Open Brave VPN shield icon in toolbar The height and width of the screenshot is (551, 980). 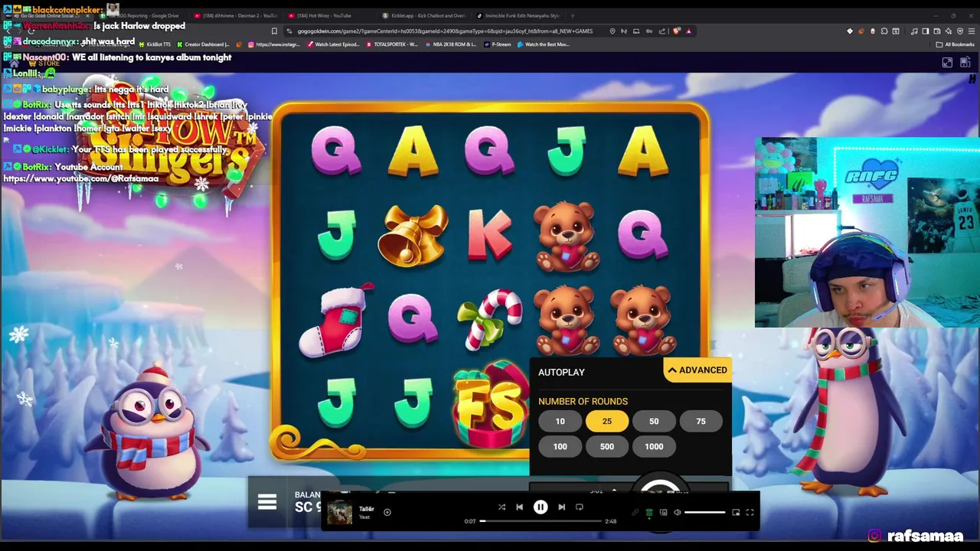960,31
